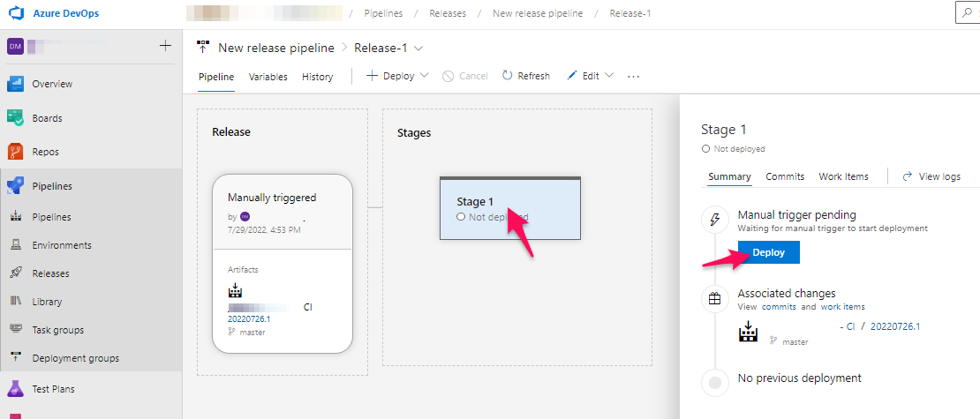Click the build icon under Associated changes
The width and height of the screenshot is (980, 419).
coord(748,331)
